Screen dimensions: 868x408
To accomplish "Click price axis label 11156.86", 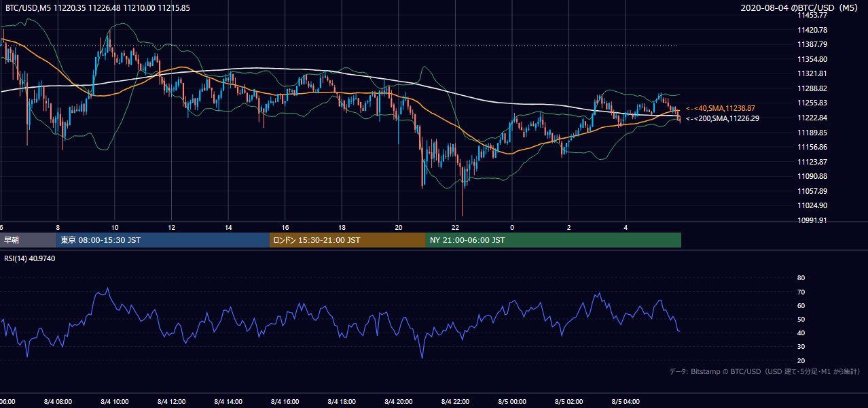I will (x=812, y=147).
